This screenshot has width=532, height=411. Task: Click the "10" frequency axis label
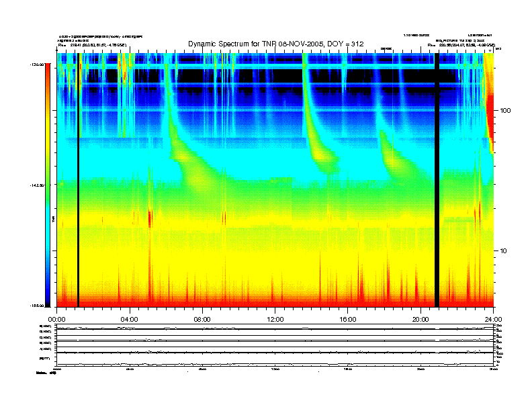click(x=504, y=251)
